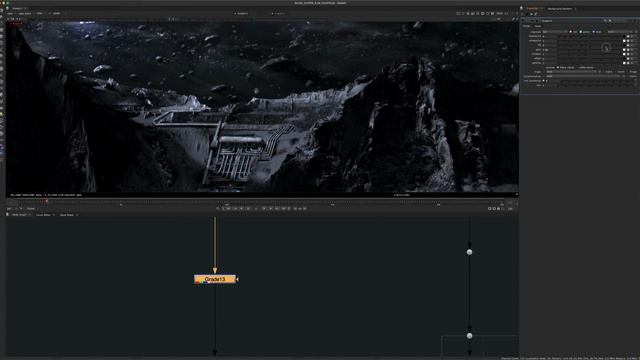Click the orange playhead on the timeline

click(x=47, y=201)
